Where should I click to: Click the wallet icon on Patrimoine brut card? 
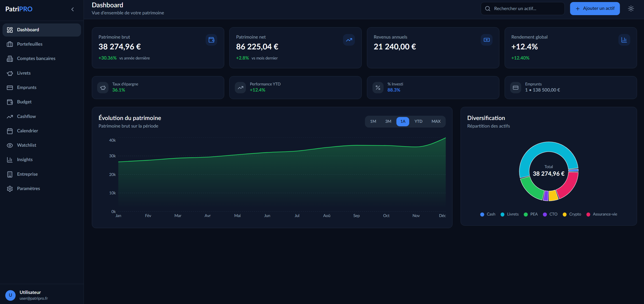click(211, 40)
